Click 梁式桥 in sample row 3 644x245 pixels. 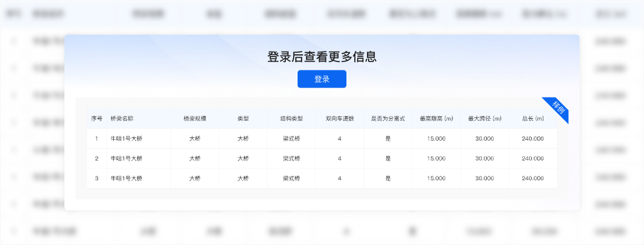point(291,178)
